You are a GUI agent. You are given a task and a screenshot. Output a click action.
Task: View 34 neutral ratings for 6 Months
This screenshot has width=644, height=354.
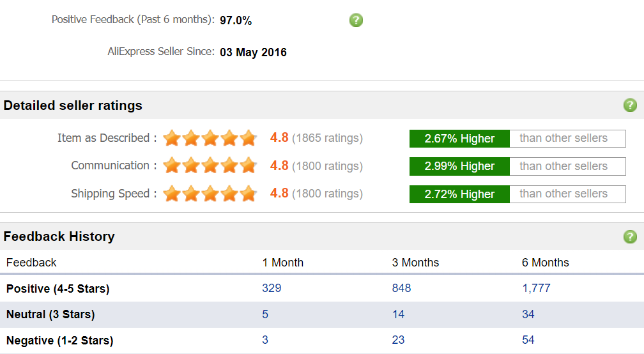coord(528,314)
